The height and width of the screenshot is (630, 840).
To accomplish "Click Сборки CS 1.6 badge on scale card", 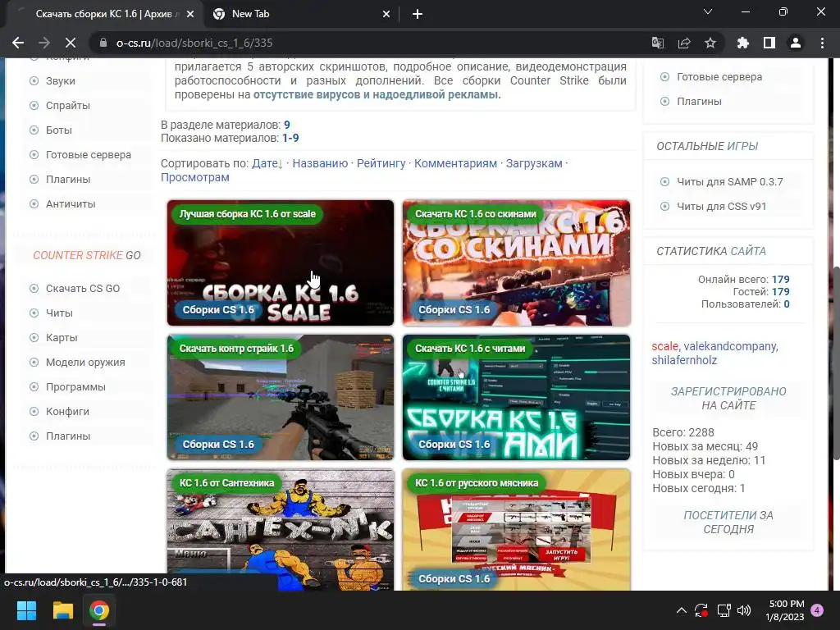I will click(x=218, y=310).
